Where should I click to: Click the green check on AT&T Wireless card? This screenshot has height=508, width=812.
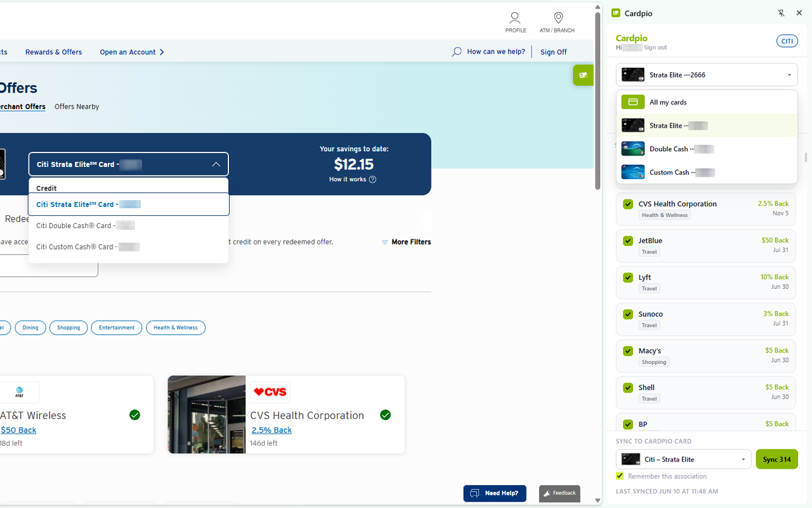coord(134,415)
